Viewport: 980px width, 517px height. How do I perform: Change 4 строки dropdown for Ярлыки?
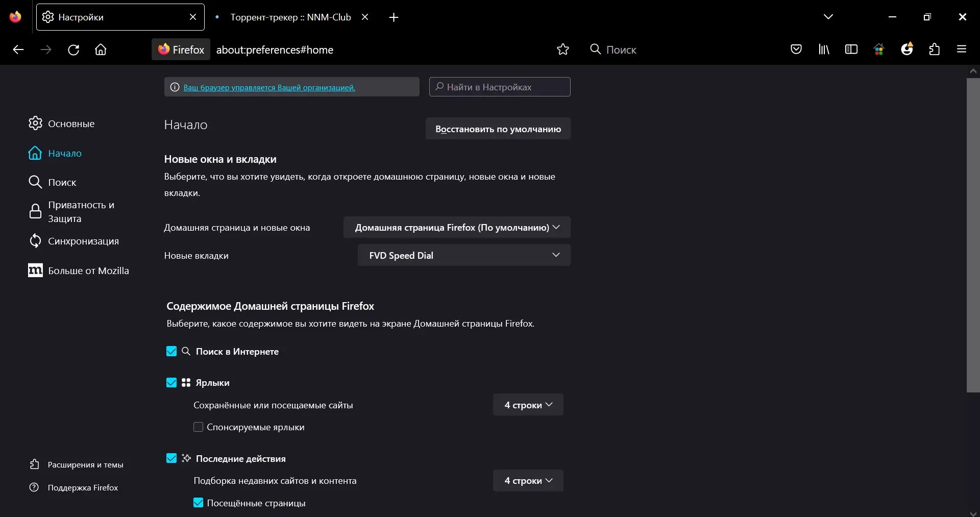pos(528,405)
